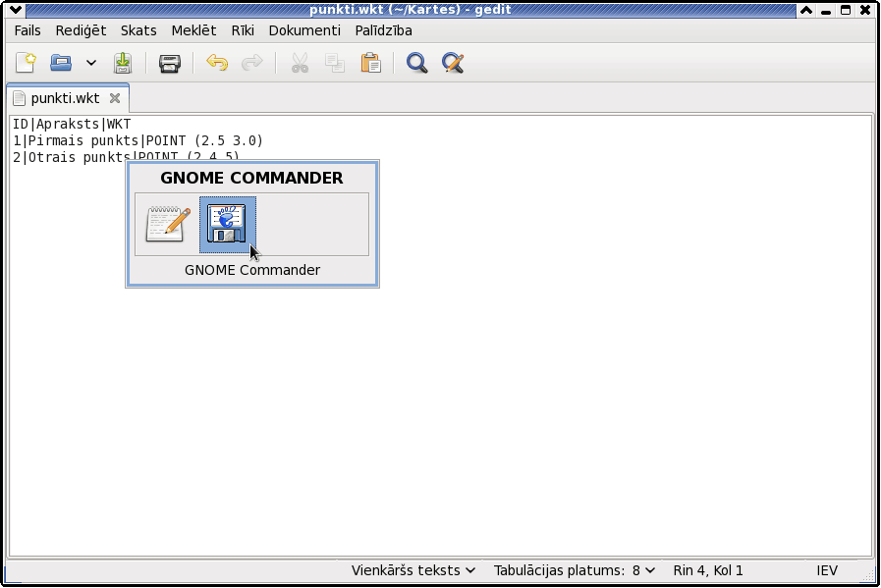Select the punkti.wkt tab
Image resolution: width=881 pixels, height=588 pixels.
(65, 98)
